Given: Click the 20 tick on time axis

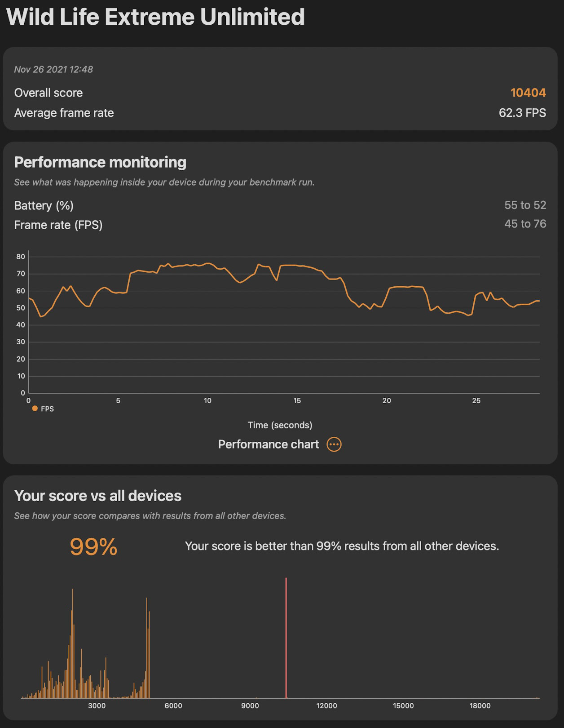Looking at the screenshot, I should tap(387, 400).
